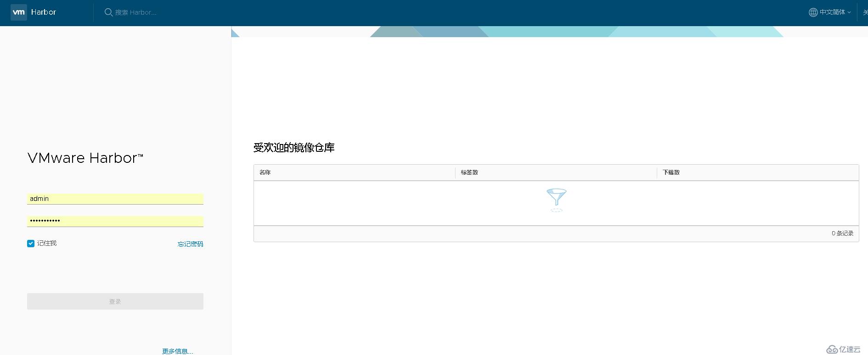Screen dimensions: 868x355
Task: Sort by the 下载数 column header
Action: pyautogui.click(x=671, y=172)
